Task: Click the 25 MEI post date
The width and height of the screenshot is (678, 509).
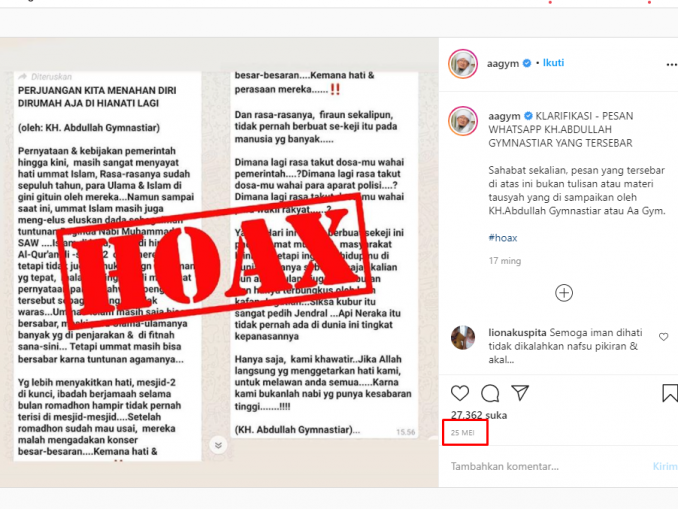Action: (463, 432)
